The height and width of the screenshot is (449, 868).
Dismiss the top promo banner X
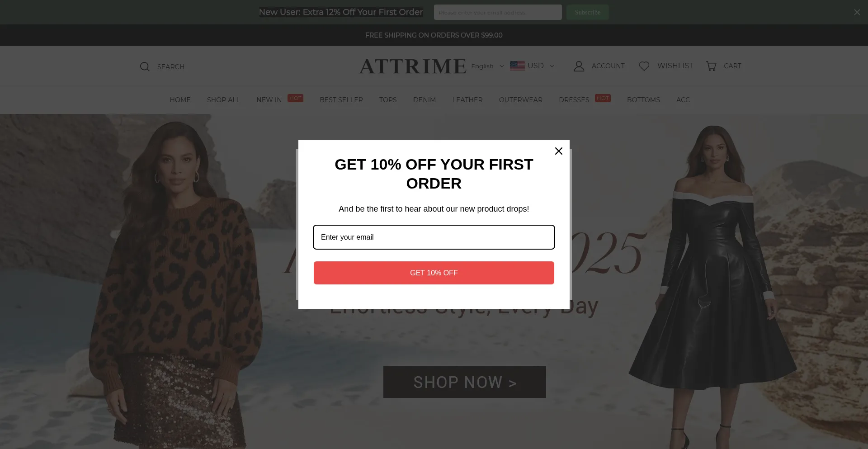tap(857, 12)
